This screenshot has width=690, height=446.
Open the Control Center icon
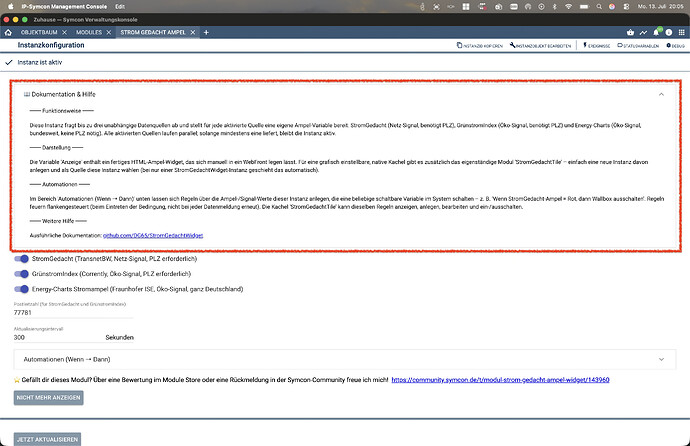coord(626,7)
